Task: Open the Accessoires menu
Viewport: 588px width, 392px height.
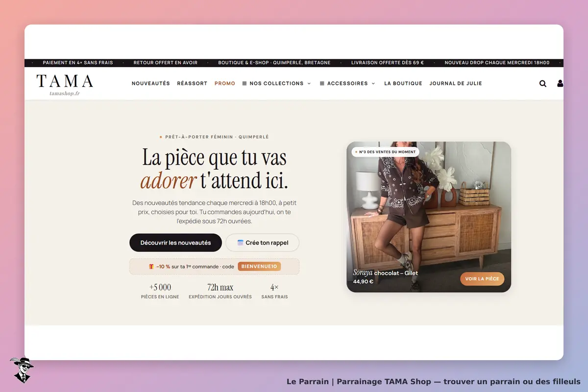Action: tap(347, 83)
